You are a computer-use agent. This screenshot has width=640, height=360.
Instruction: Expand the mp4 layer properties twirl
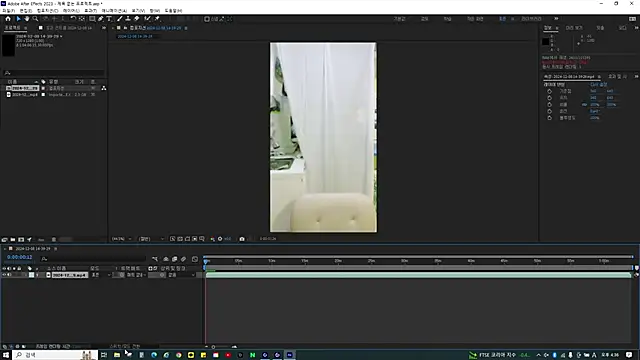(25, 275)
